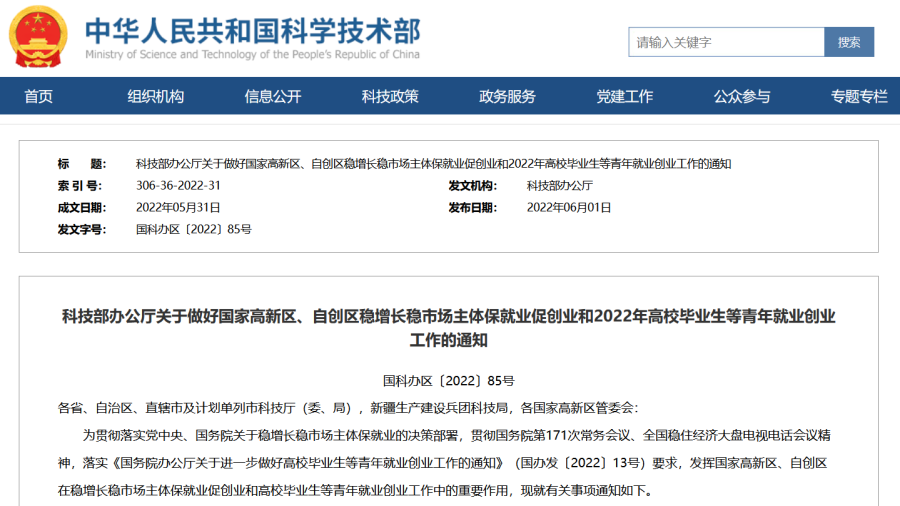Open the 首页 menu item

click(38, 96)
